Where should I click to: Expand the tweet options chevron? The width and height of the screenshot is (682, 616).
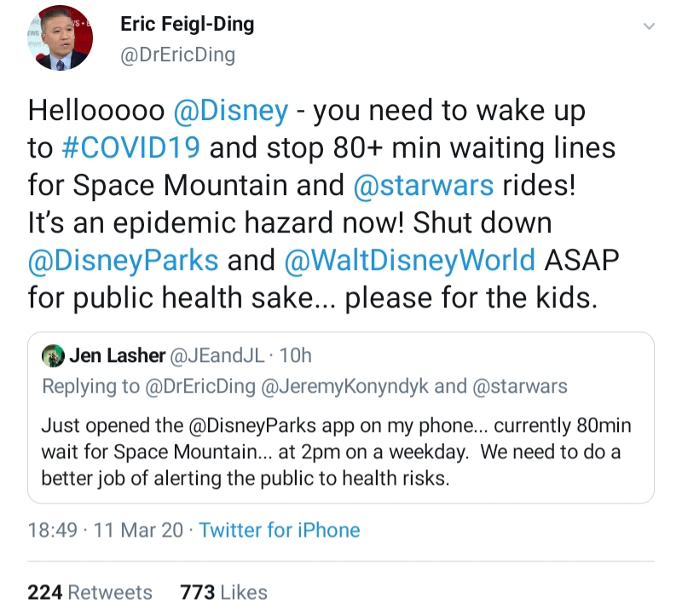tap(650, 27)
